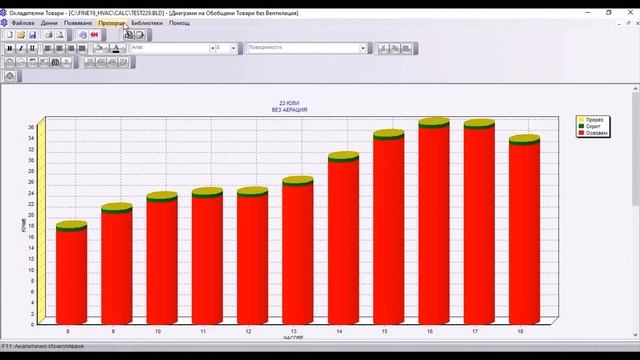
Task: Click the sigma summation icon
Action: (67, 62)
